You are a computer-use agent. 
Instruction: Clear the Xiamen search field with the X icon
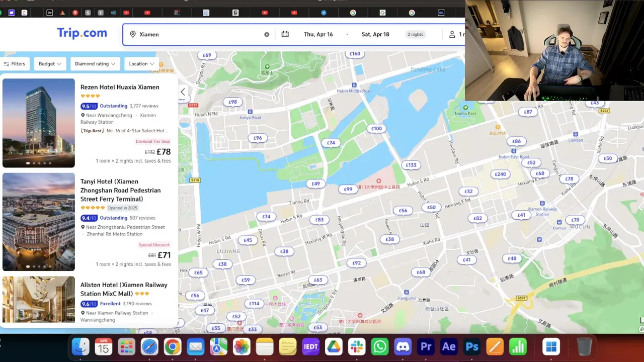[267, 35]
